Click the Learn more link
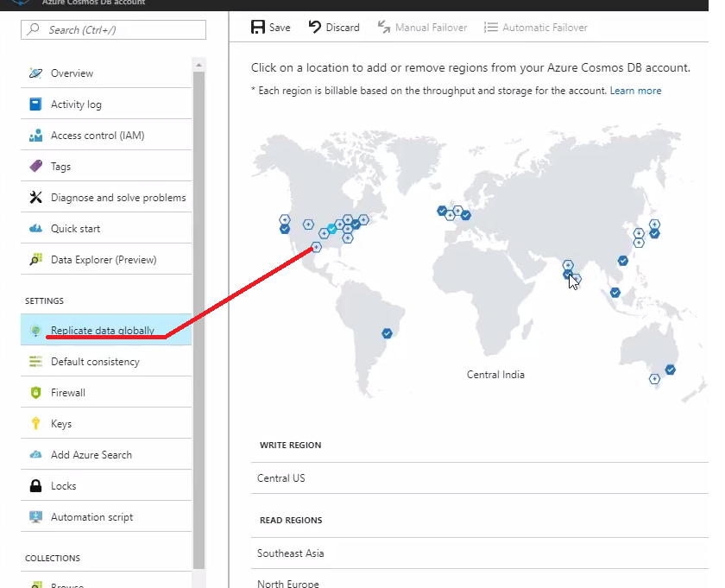Viewport: 725px width, 588px height. [635, 91]
